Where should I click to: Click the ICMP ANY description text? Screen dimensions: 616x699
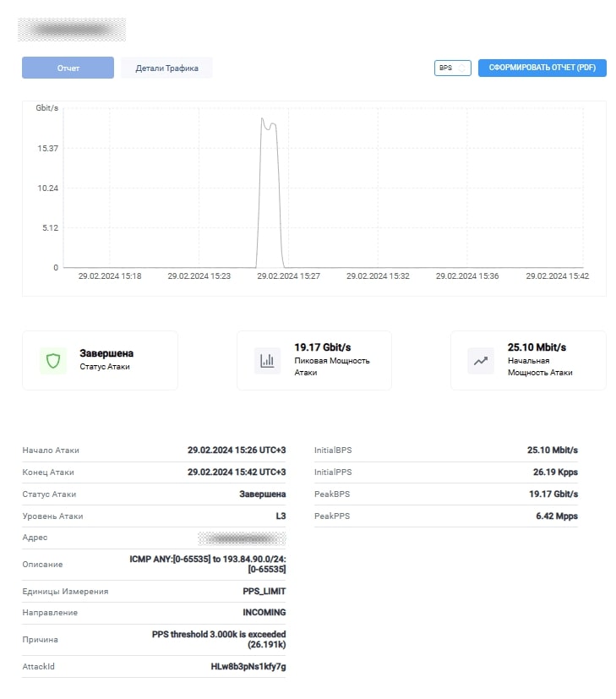[x=208, y=564]
